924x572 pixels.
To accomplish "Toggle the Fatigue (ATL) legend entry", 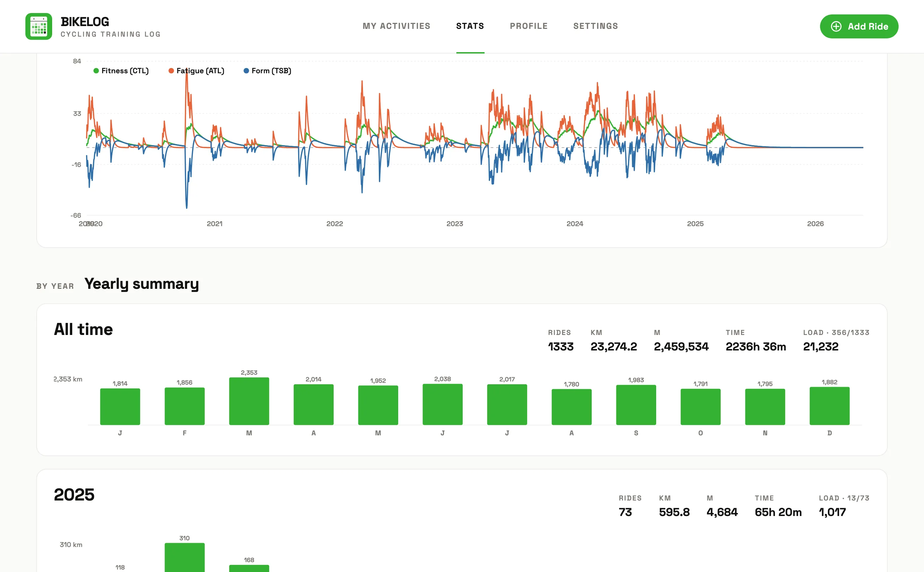I will coord(196,71).
